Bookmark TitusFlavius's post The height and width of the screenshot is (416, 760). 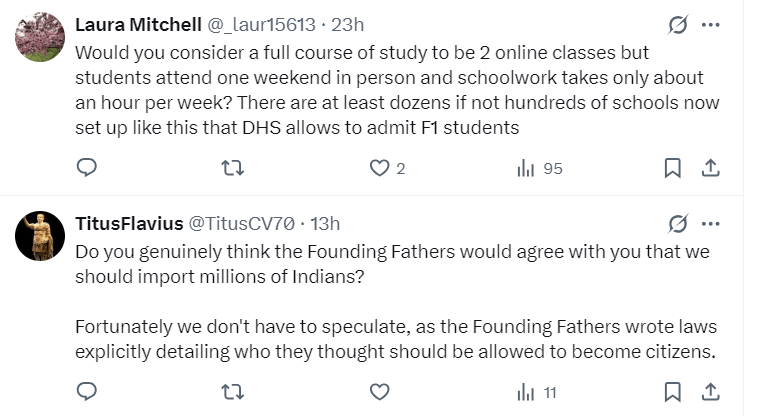(x=673, y=391)
